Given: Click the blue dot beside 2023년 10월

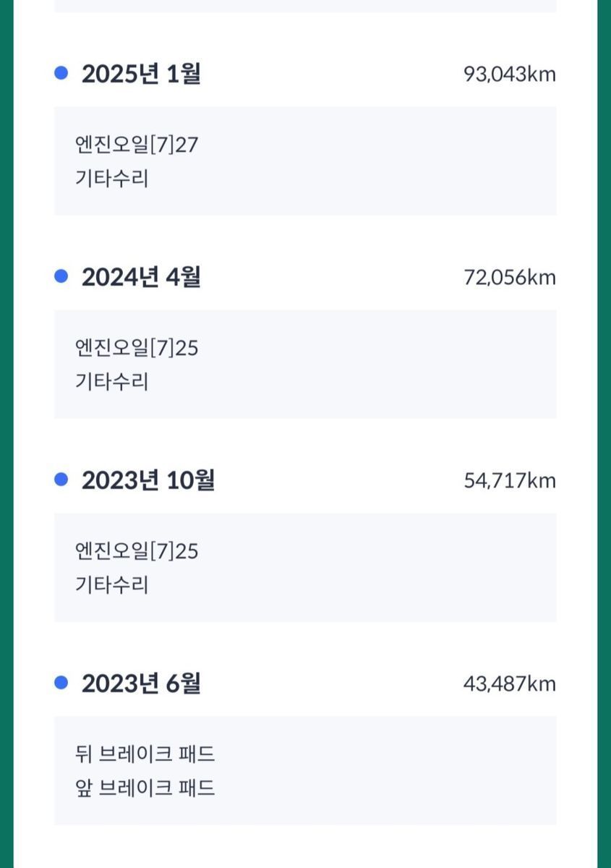Looking at the screenshot, I should pyautogui.click(x=61, y=479).
